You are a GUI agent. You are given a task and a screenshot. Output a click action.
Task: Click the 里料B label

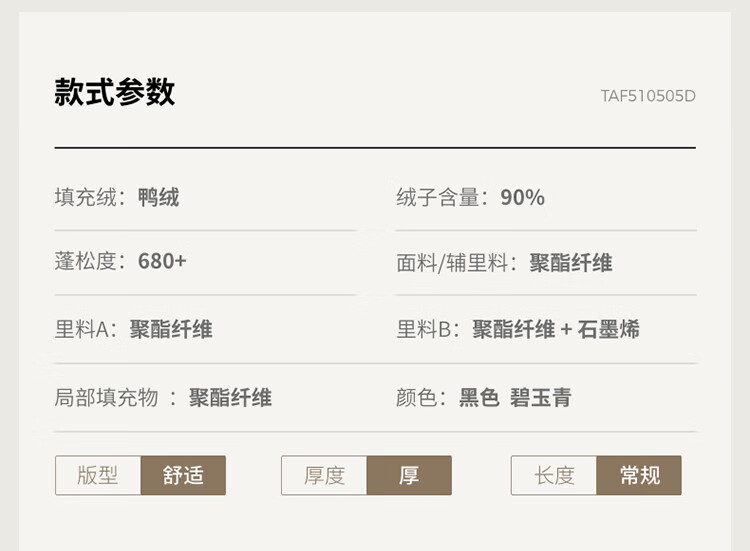click(428, 330)
